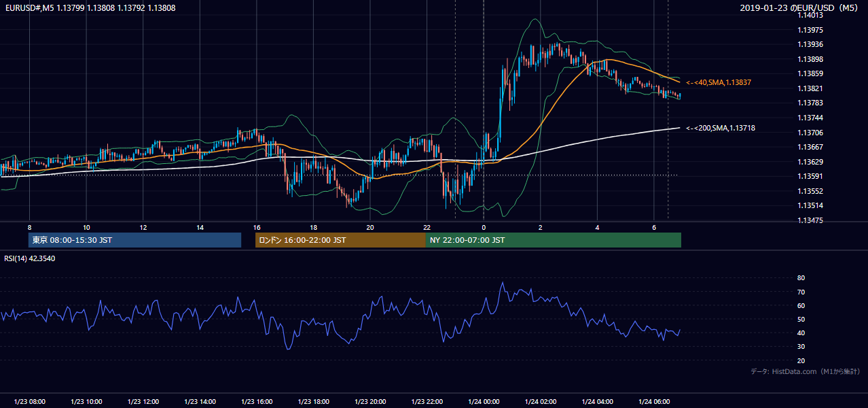This screenshot has height=408, width=868.
Task: Click price level 1.13475 on the axis
Action: 810,220
